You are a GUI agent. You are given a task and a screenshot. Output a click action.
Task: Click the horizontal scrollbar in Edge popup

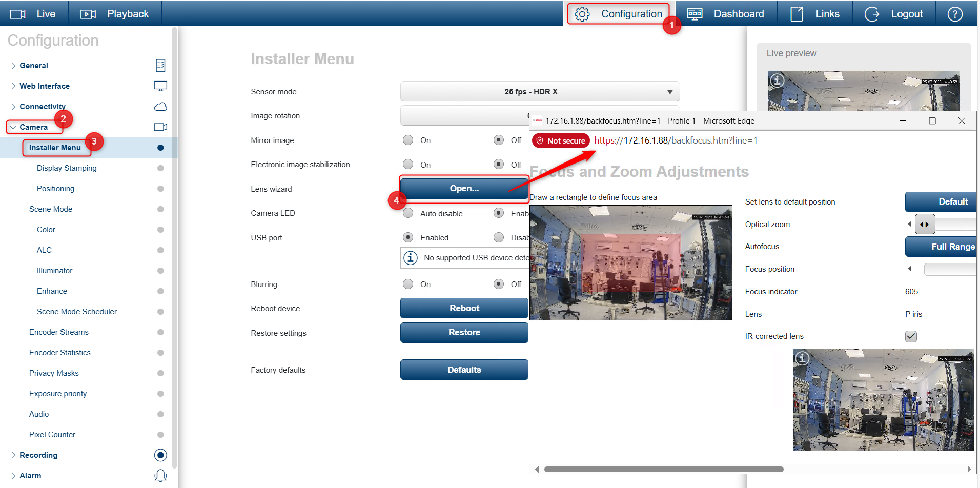pyautogui.click(x=664, y=469)
